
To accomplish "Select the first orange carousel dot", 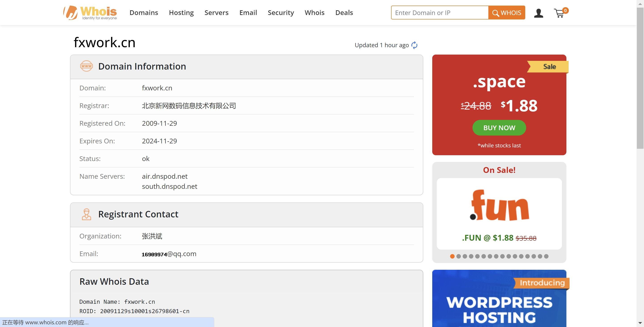I will tap(452, 256).
